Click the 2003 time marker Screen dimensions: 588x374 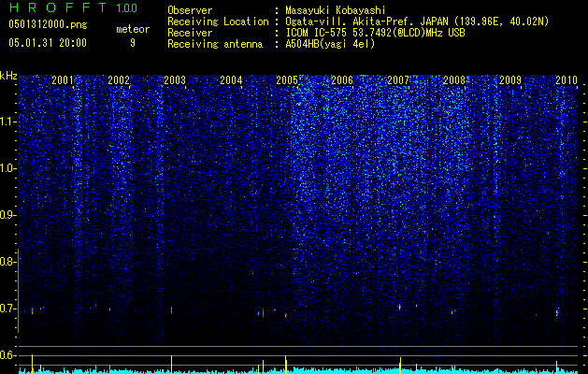(175, 79)
